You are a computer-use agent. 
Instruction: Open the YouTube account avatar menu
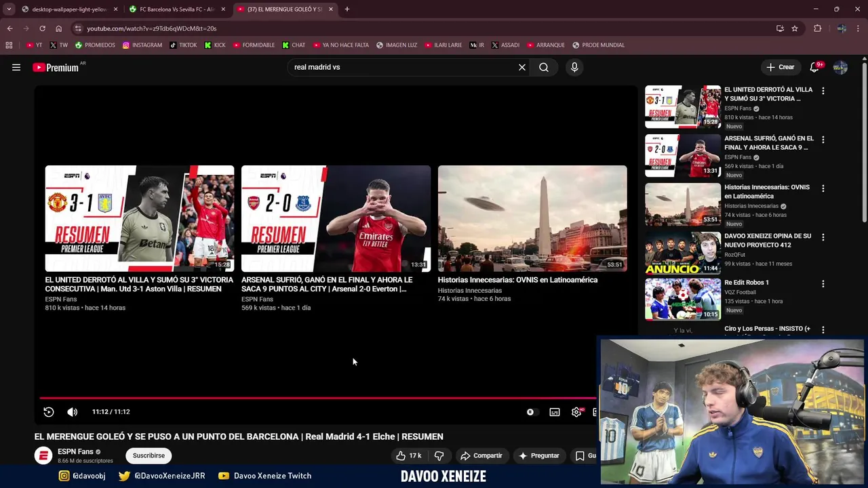pyautogui.click(x=840, y=67)
